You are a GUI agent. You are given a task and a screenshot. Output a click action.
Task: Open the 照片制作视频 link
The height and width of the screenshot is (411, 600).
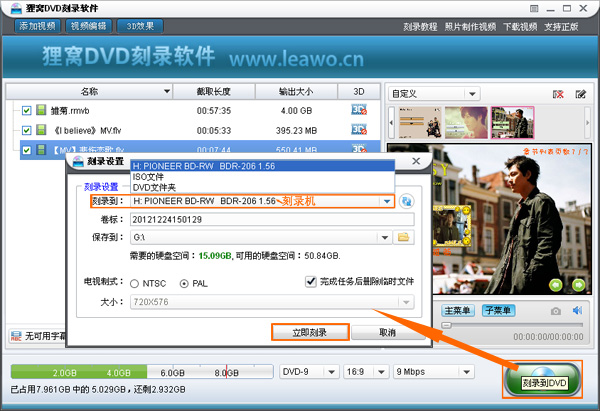[470, 27]
